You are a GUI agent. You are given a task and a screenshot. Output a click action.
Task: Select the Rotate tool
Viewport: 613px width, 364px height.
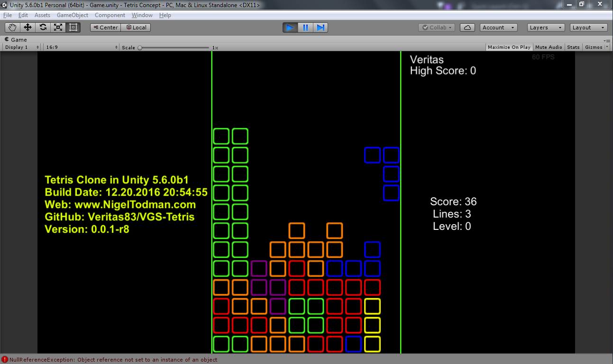[43, 27]
